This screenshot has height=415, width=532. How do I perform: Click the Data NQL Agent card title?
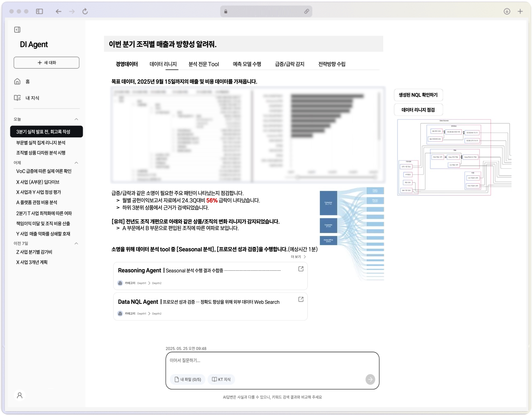(138, 302)
